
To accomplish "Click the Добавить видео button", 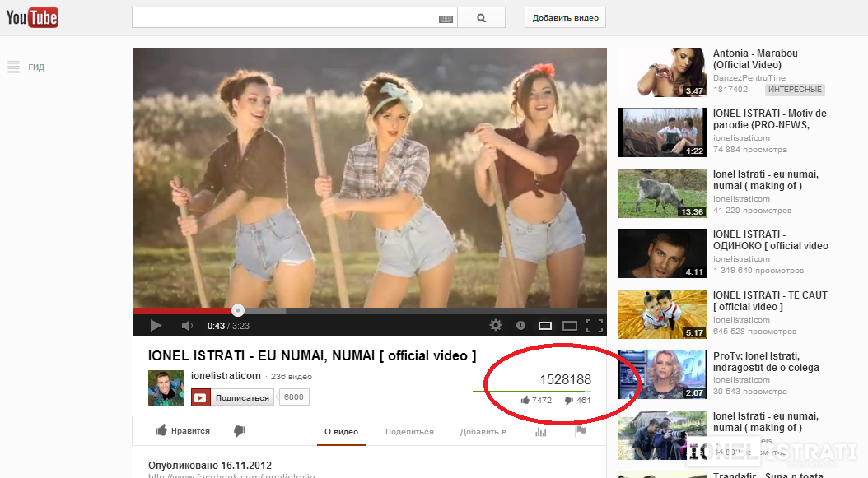I will click(x=565, y=17).
